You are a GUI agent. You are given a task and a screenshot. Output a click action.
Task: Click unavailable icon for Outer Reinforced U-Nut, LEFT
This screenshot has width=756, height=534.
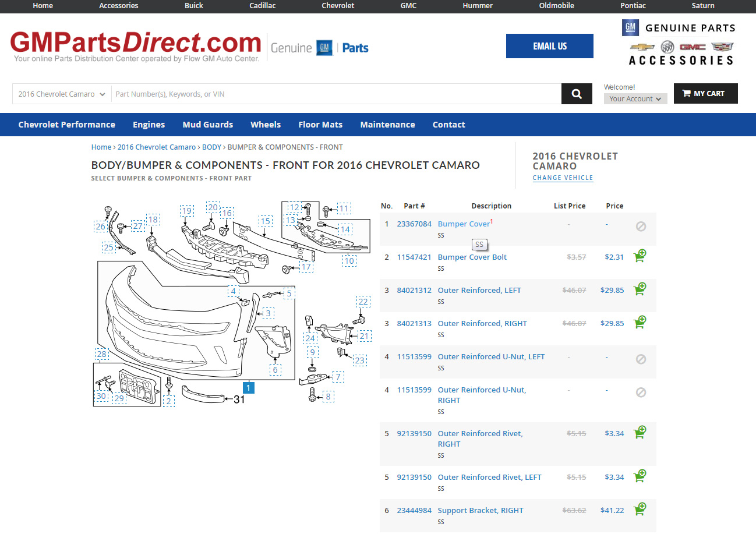point(641,359)
